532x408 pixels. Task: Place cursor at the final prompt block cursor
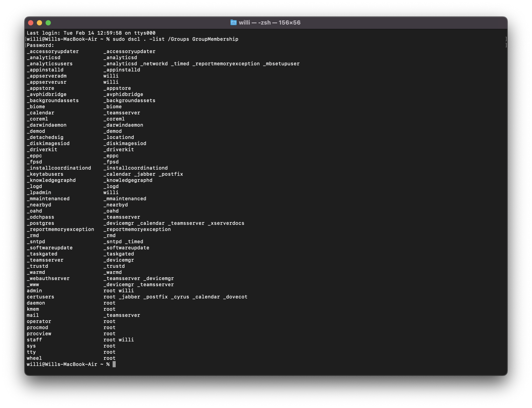(x=114, y=364)
